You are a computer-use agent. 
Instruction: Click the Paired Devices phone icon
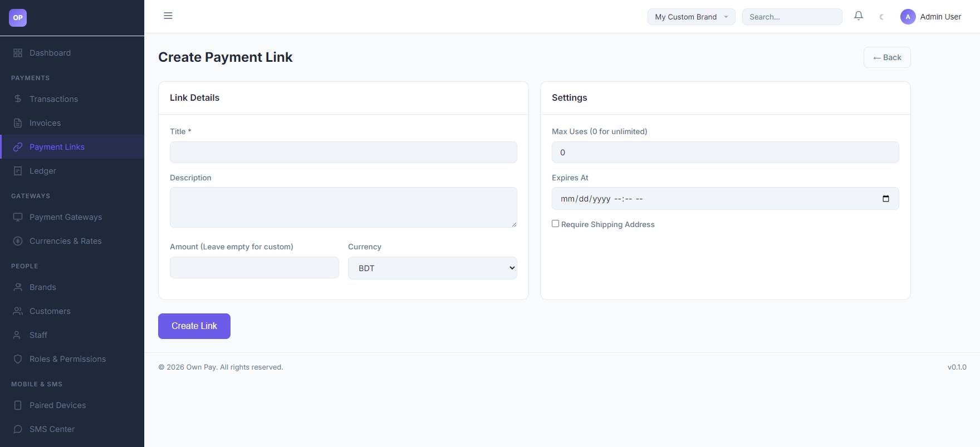(x=18, y=405)
